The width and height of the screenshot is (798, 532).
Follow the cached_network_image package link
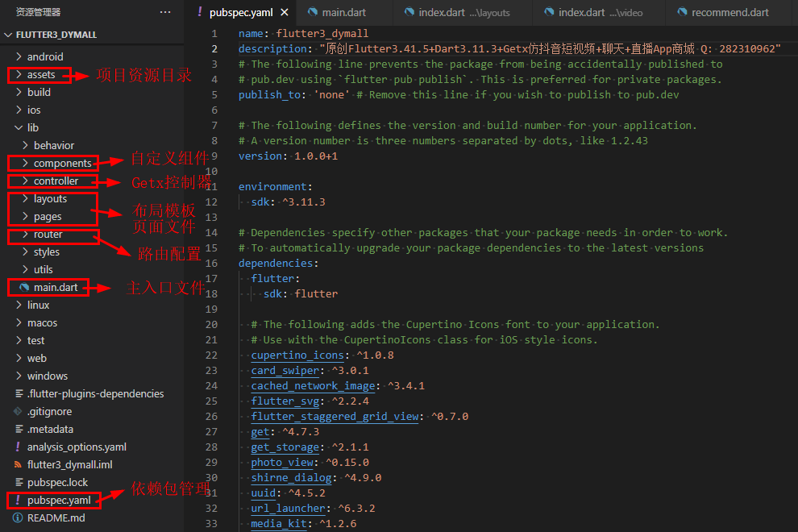(x=313, y=385)
